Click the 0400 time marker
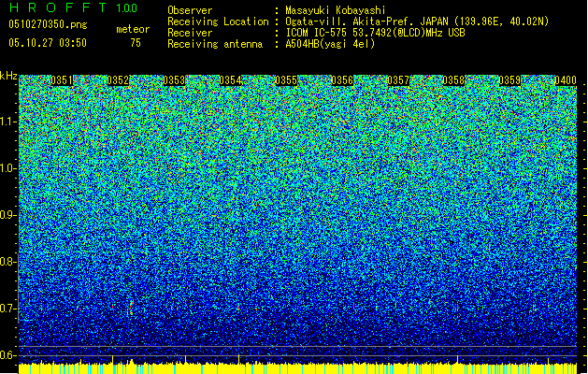The image size is (588, 374). (566, 80)
